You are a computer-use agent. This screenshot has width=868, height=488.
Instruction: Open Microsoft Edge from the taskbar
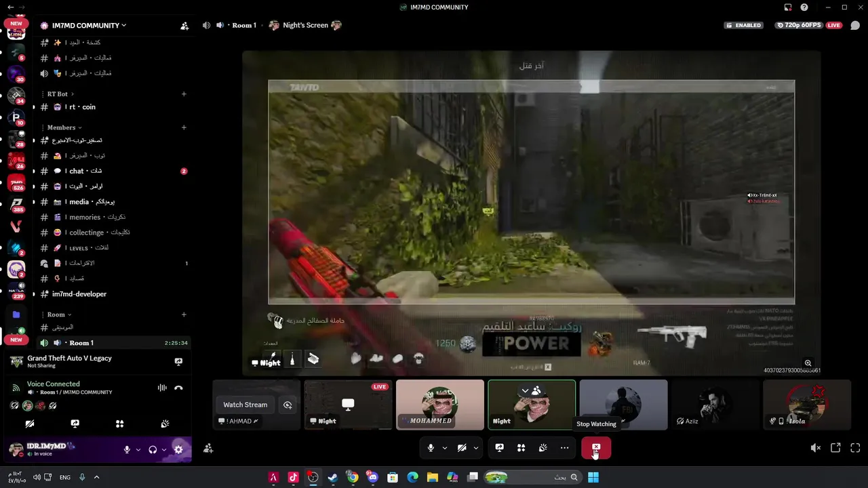pyautogui.click(x=412, y=477)
